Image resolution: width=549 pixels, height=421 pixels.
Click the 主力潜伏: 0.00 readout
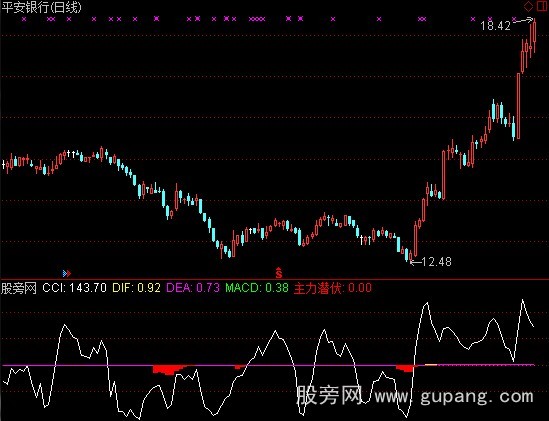pyautogui.click(x=333, y=288)
